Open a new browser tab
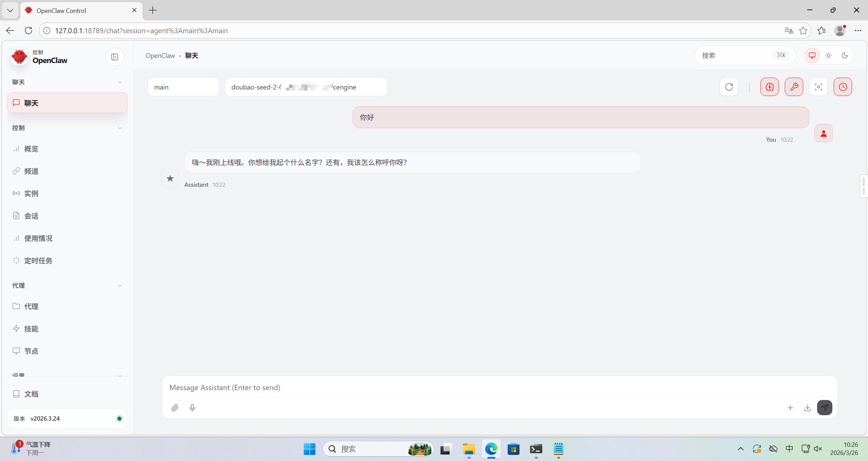The image size is (868, 461). pos(153,10)
